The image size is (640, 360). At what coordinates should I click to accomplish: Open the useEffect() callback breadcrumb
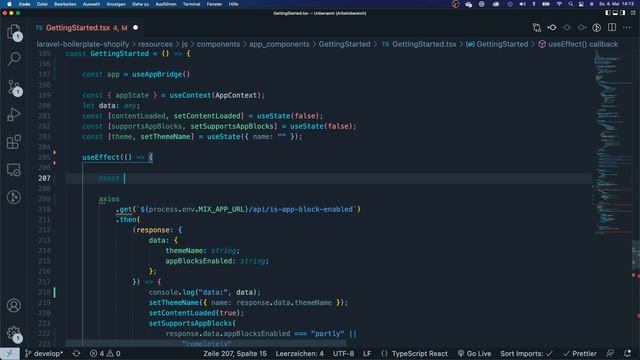[578, 44]
